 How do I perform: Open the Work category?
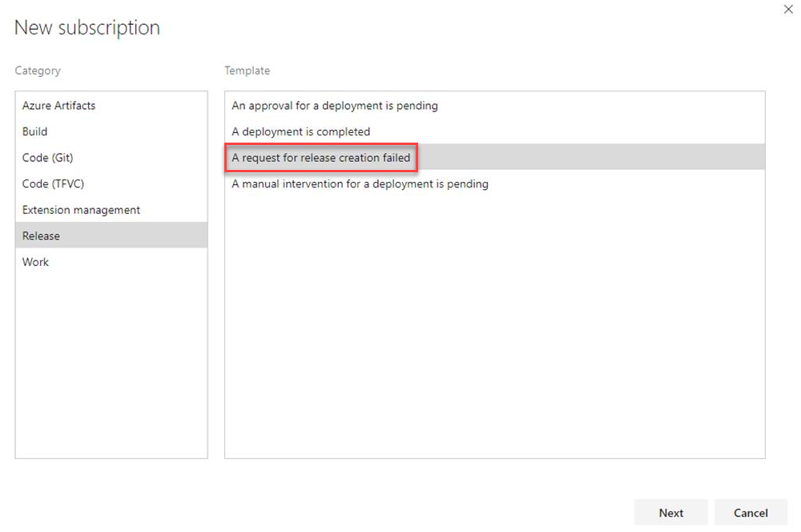35,261
